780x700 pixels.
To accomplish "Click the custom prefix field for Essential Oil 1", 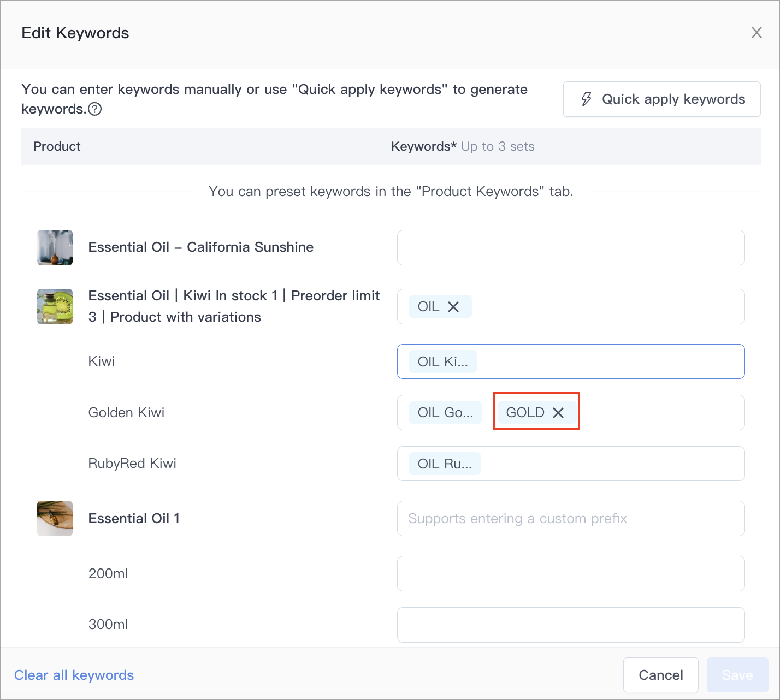I will coord(571,518).
